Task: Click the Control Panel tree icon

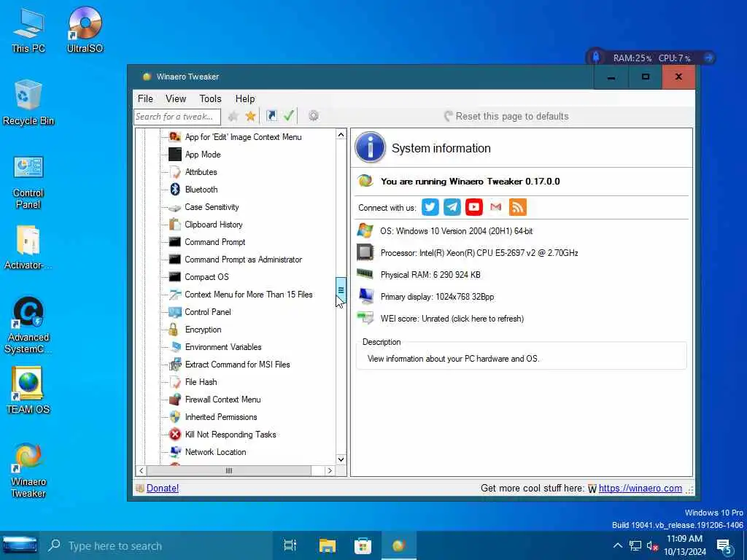Action: (x=175, y=312)
